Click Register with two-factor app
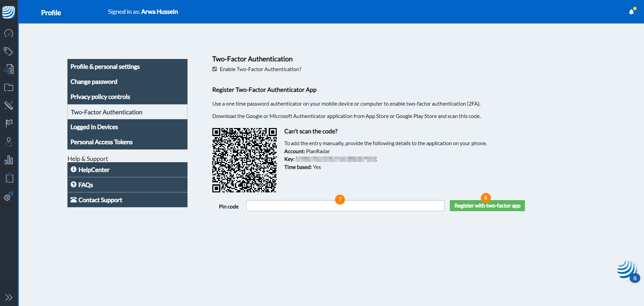 click(x=487, y=205)
